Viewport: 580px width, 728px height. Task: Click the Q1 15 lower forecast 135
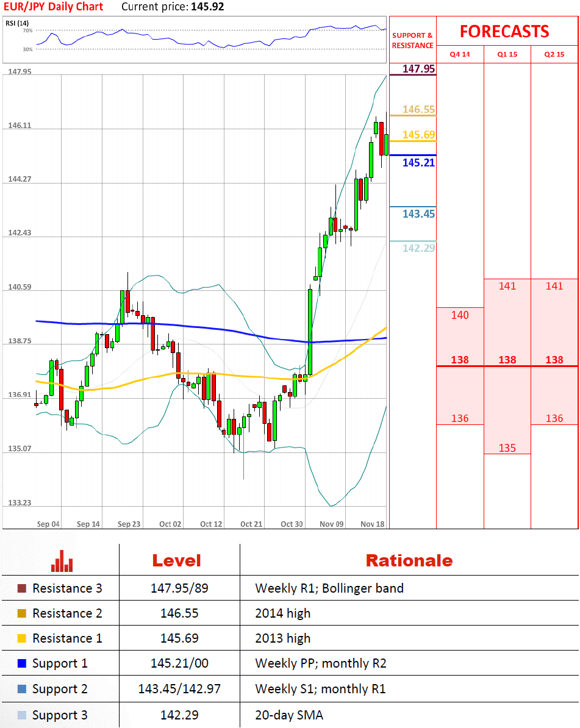pos(507,448)
